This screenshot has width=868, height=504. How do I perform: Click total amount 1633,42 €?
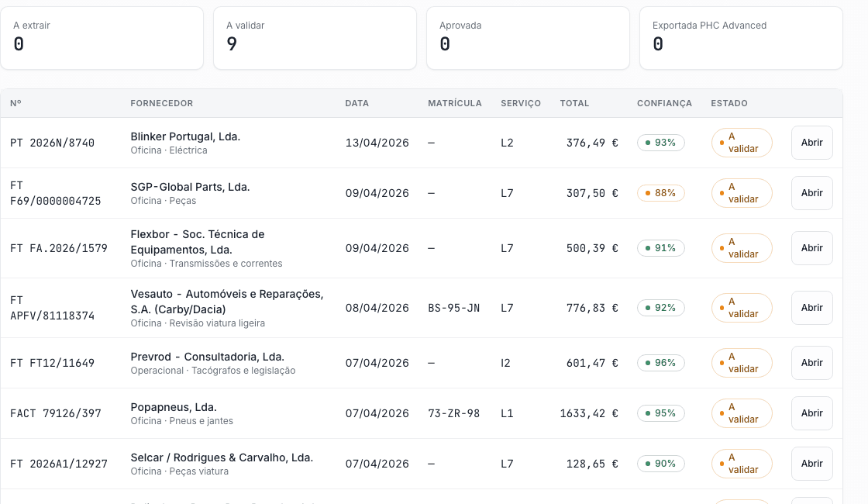589,413
